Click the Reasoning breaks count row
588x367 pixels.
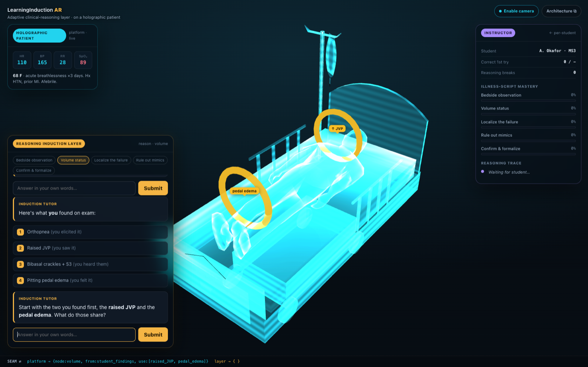click(x=528, y=72)
